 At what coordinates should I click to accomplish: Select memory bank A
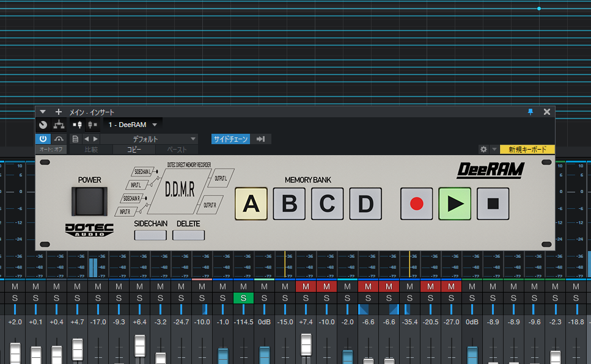[x=251, y=204]
